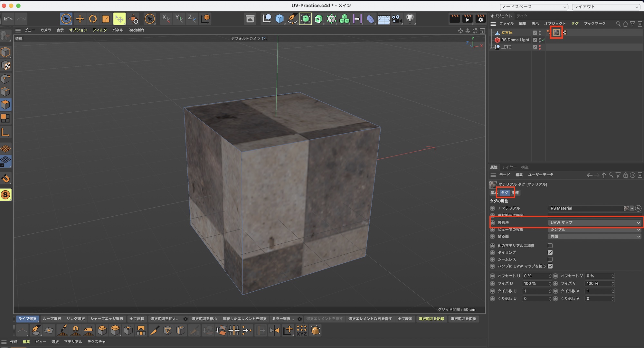Open render settings clapperboard with gear icon

tap(480, 19)
